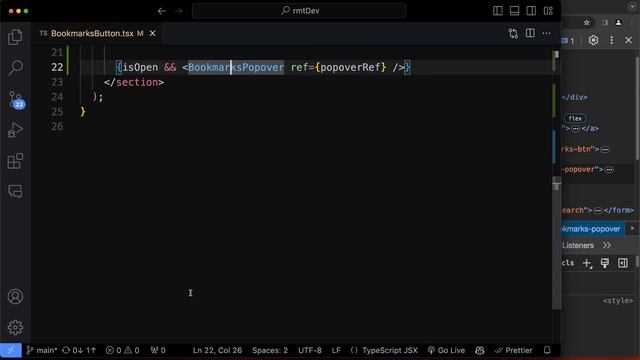Click isOpen in line 22

[x=140, y=67]
